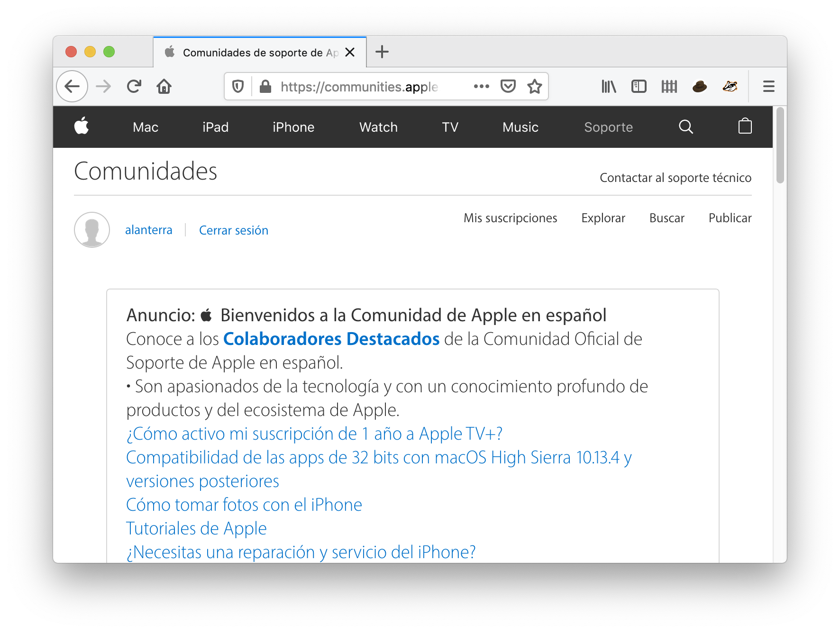Open the Mac section
840x633 pixels.
click(x=146, y=127)
